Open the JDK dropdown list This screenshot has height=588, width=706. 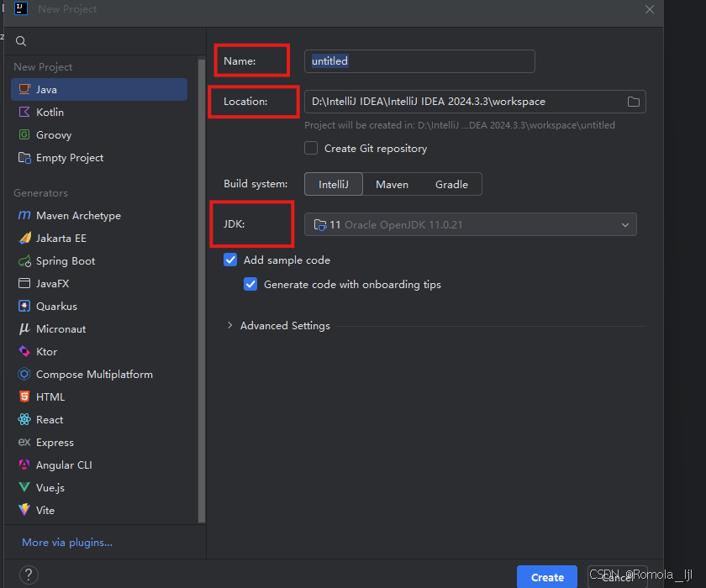coord(471,224)
